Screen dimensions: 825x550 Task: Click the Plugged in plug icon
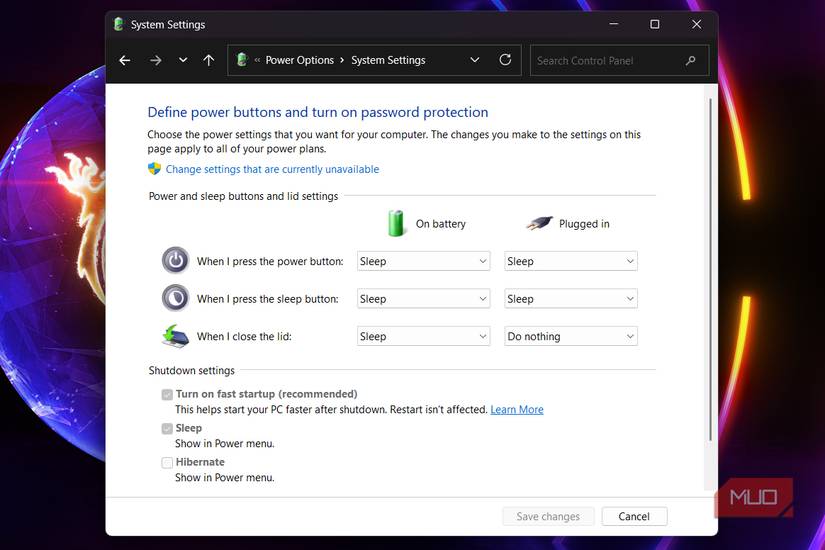(539, 223)
